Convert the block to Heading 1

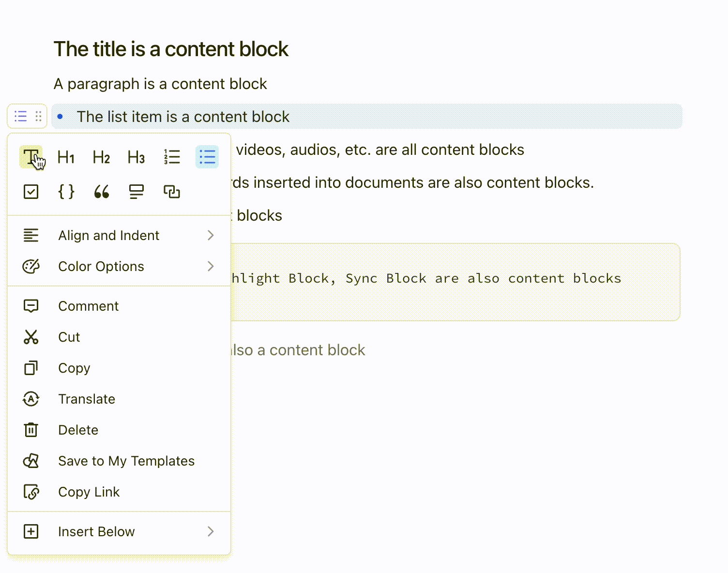pos(66,157)
